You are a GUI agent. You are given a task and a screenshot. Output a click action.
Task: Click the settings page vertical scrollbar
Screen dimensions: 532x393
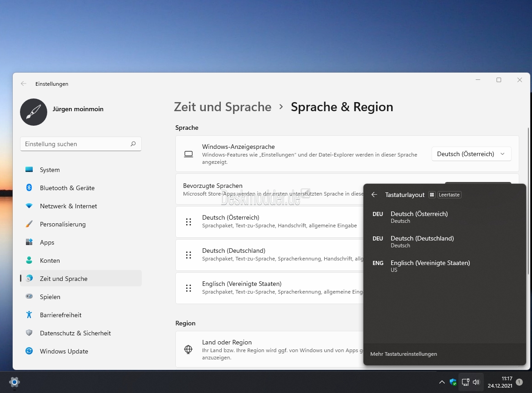tap(528, 201)
